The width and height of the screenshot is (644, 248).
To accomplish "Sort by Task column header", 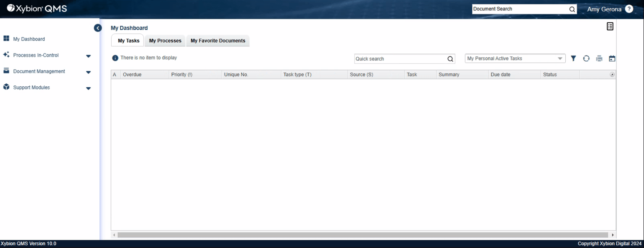I will click(420, 75).
